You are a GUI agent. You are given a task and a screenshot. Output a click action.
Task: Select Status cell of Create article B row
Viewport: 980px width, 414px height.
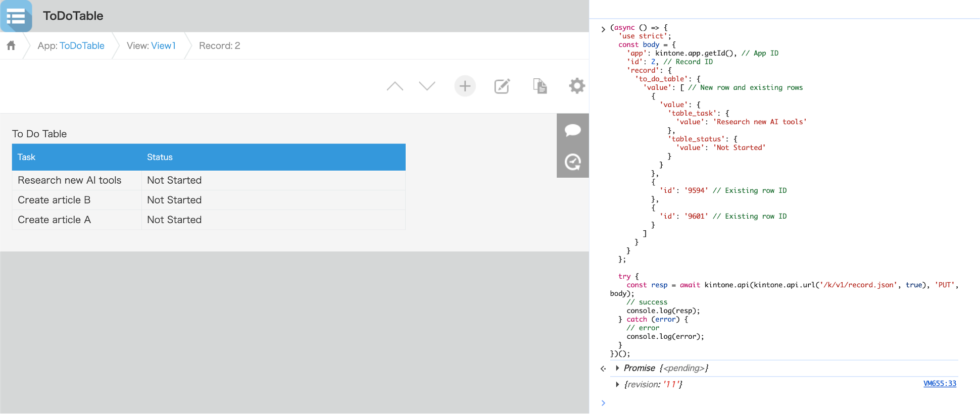point(273,200)
